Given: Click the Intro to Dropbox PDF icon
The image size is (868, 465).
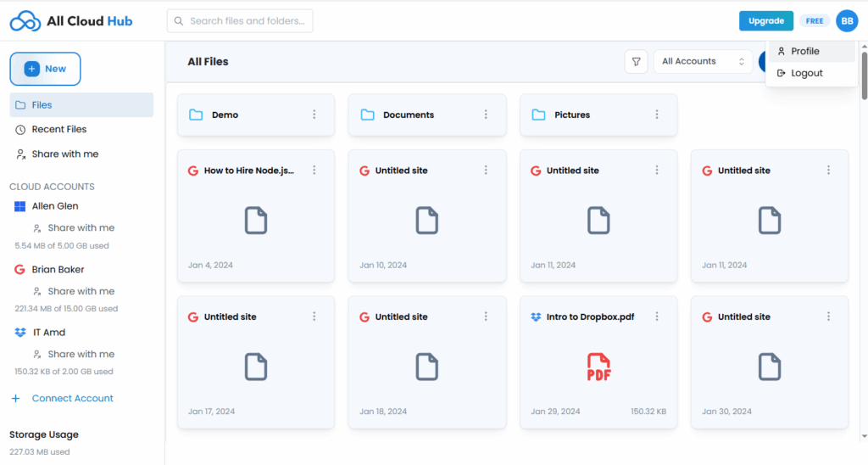Looking at the screenshot, I should pyautogui.click(x=598, y=367).
